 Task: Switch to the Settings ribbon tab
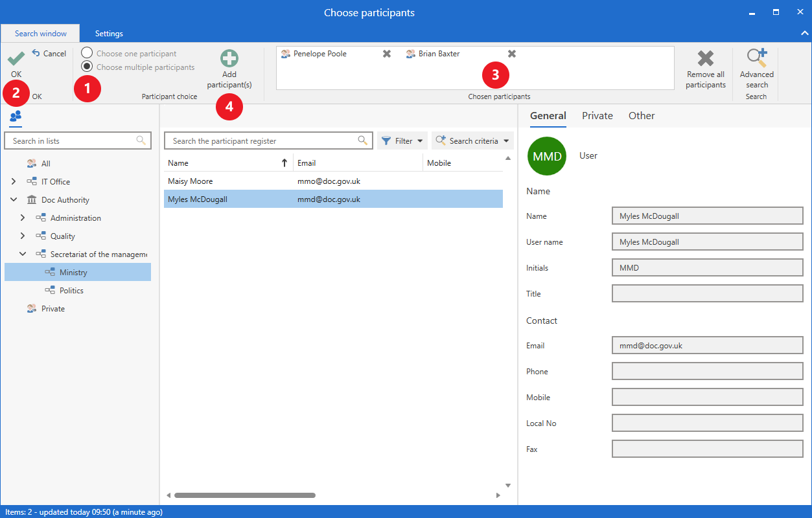[x=109, y=34]
